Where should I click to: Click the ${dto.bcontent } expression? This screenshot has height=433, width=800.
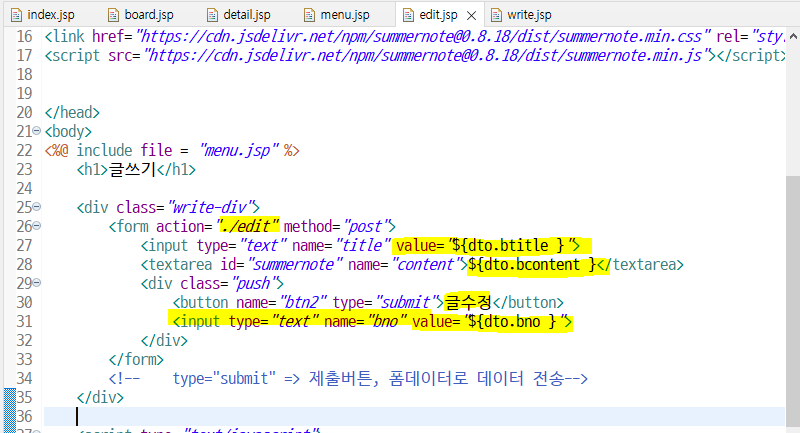coord(532,264)
